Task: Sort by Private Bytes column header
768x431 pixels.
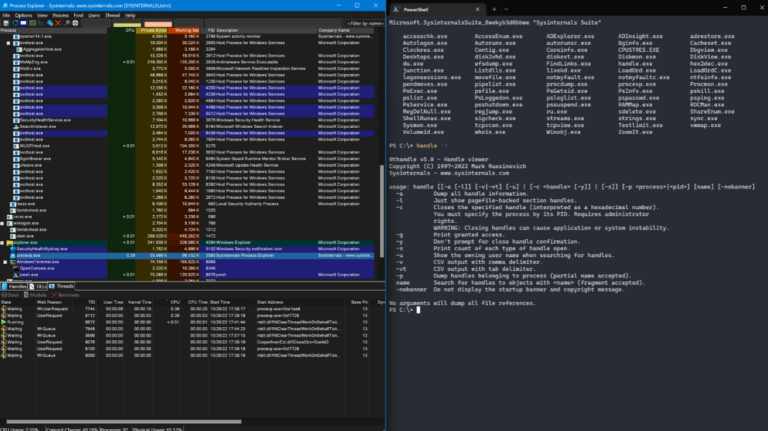Action: coord(153,31)
